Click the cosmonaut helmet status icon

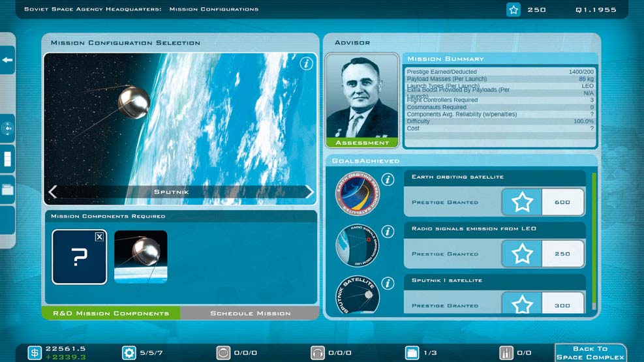point(223,353)
